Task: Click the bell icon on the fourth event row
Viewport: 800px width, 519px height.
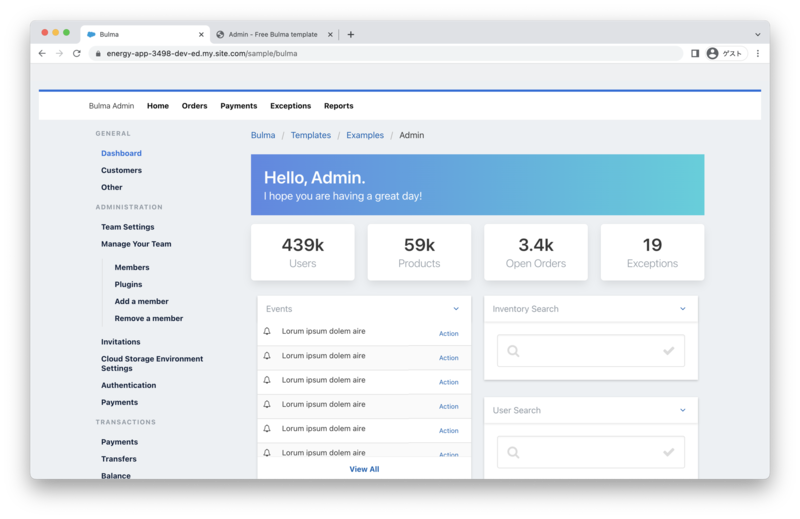Action: [x=267, y=404]
